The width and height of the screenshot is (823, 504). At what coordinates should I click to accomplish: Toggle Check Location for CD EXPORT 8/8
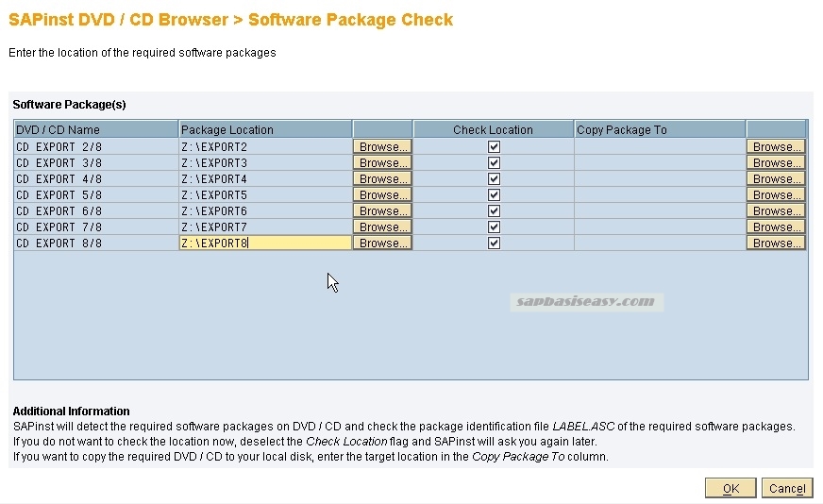(x=494, y=244)
